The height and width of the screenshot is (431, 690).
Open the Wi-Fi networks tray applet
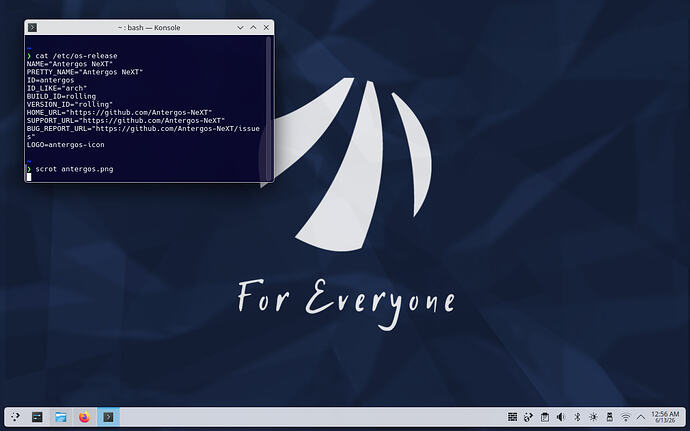pyautogui.click(x=625, y=416)
